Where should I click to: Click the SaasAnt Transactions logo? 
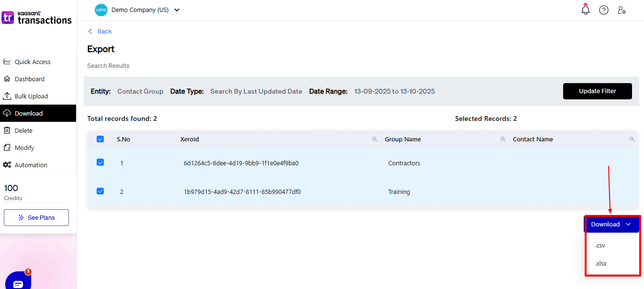(37, 18)
